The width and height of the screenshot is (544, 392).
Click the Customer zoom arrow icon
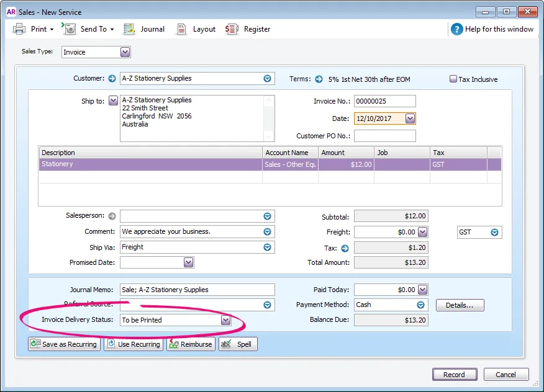click(112, 79)
